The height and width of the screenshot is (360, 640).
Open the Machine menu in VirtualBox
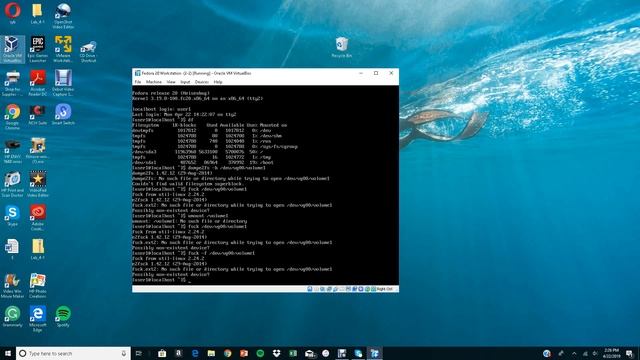[154, 82]
